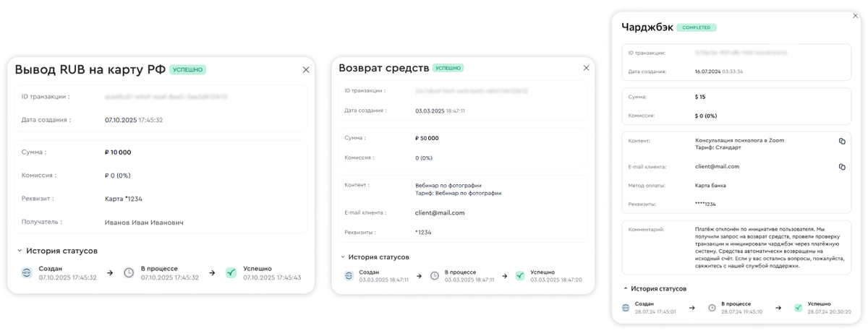Click Вебинар по фотографии content line
This screenshot has height=336, width=868.
point(448,186)
